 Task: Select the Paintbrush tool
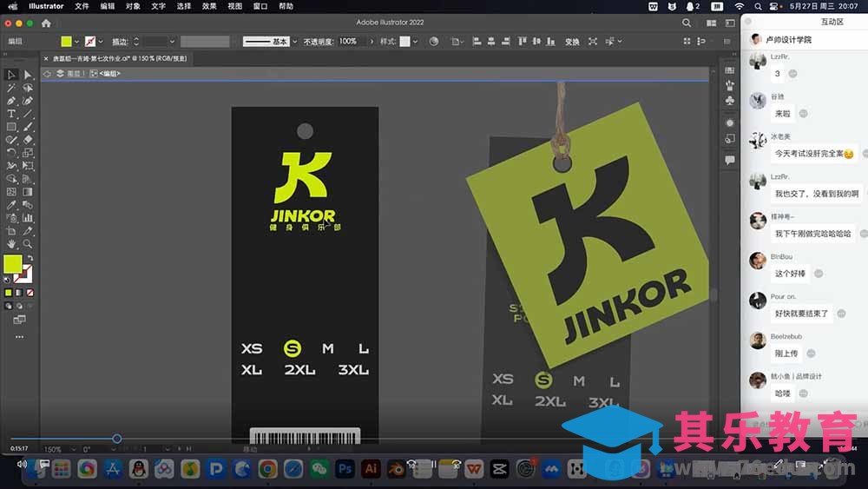click(28, 127)
